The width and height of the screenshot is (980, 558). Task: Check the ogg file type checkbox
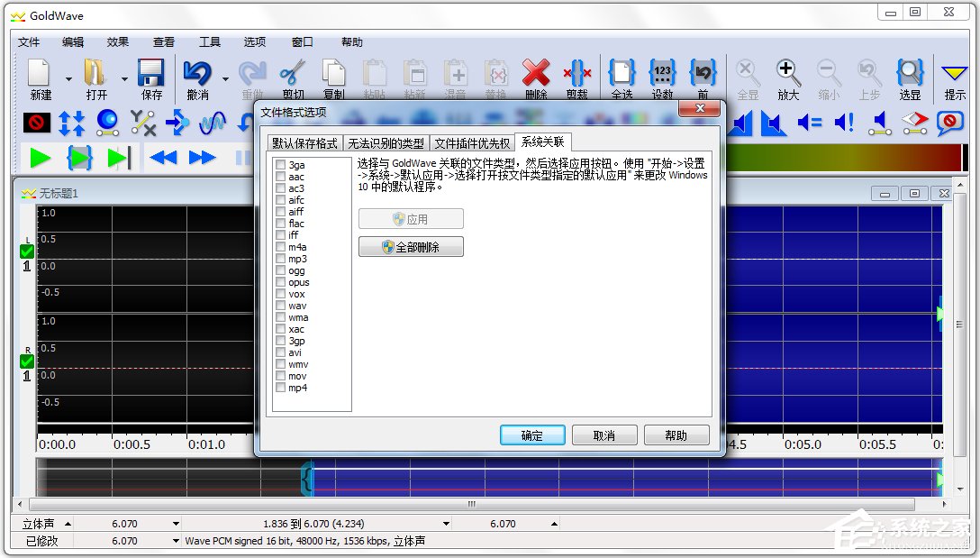click(x=281, y=270)
